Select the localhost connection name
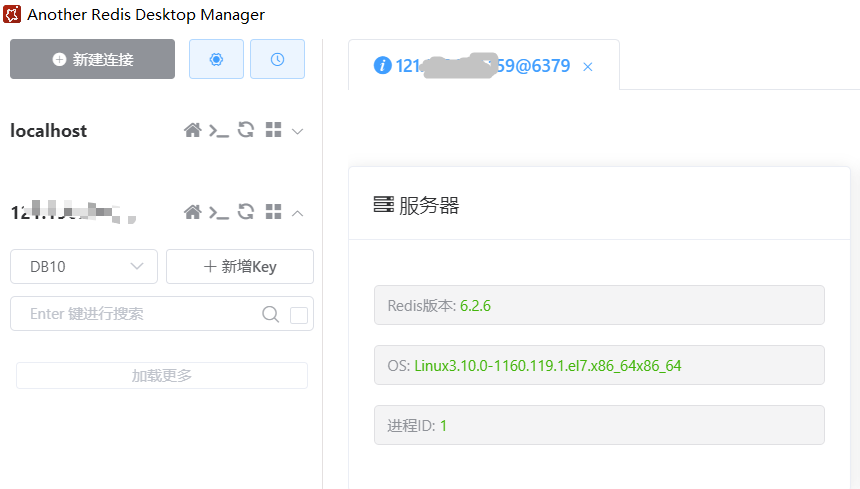Screen dimensions: 860x489 [x=48, y=130]
